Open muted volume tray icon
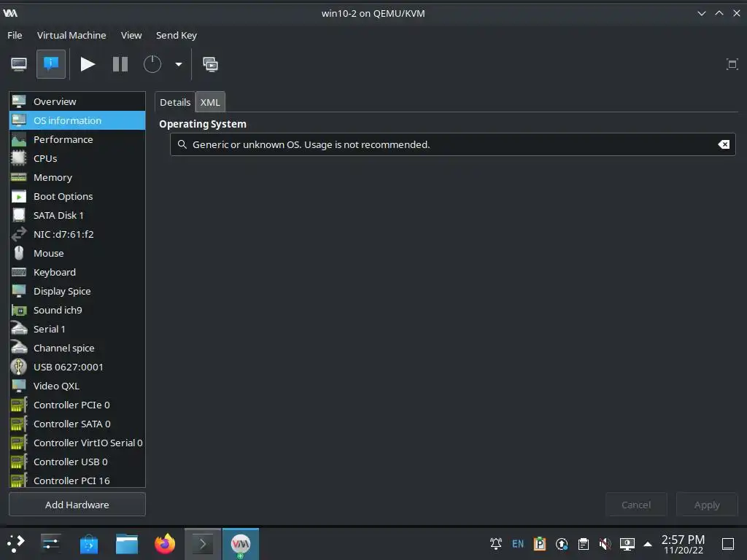This screenshot has width=747, height=560. (x=605, y=544)
